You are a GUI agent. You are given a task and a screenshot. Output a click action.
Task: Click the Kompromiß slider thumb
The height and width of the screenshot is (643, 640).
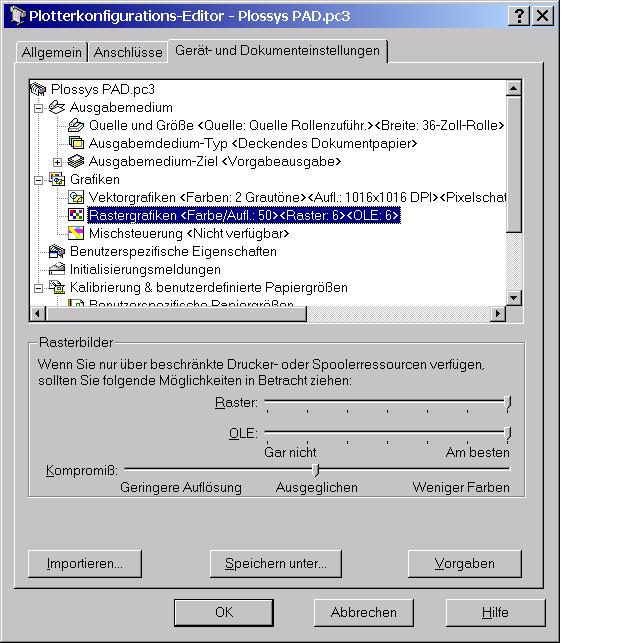[x=315, y=470]
